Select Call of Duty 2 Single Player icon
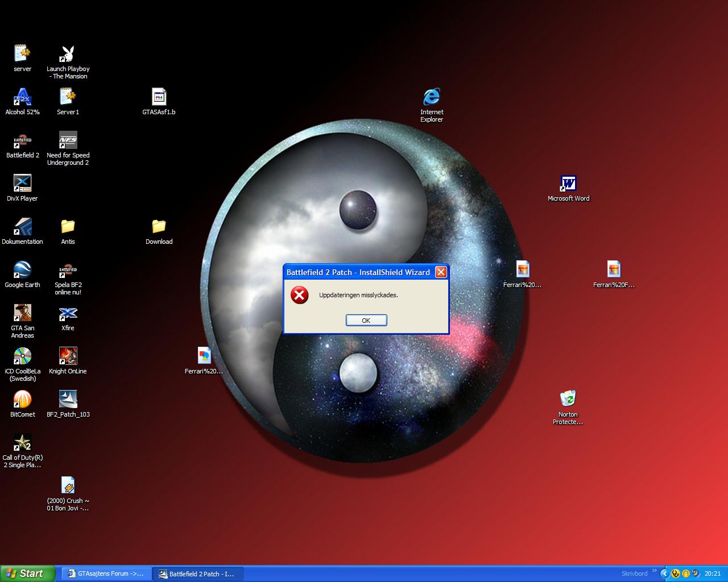Screen dimensions: 728x582 tap(22, 450)
